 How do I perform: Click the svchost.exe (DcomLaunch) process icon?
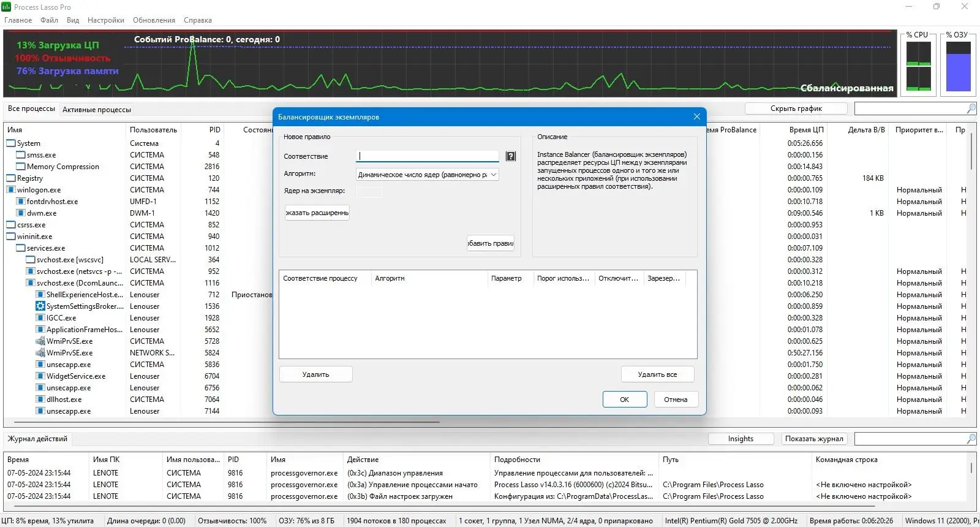[x=31, y=283]
